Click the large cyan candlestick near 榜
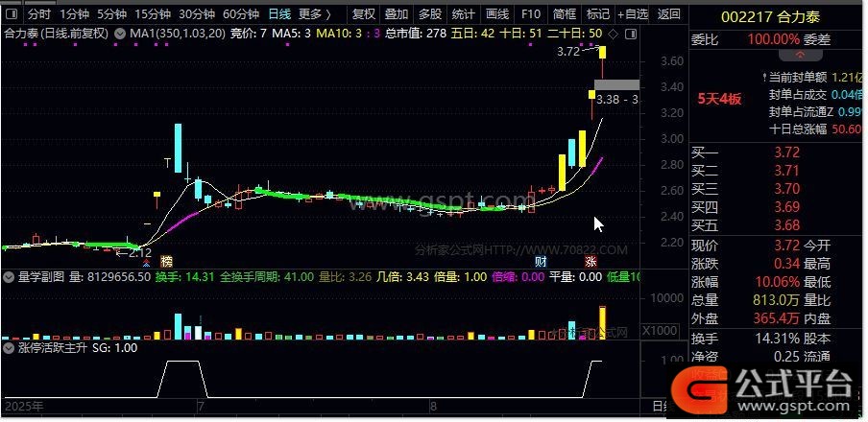The height and width of the screenshot is (422, 868). click(179, 148)
